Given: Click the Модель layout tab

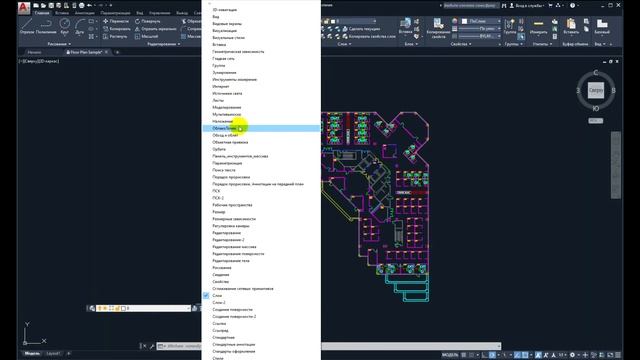Looking at the screenshot, I should (32, 353).
